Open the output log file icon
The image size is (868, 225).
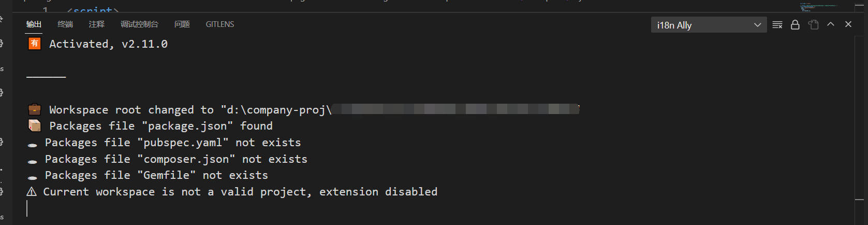(813, 25)
